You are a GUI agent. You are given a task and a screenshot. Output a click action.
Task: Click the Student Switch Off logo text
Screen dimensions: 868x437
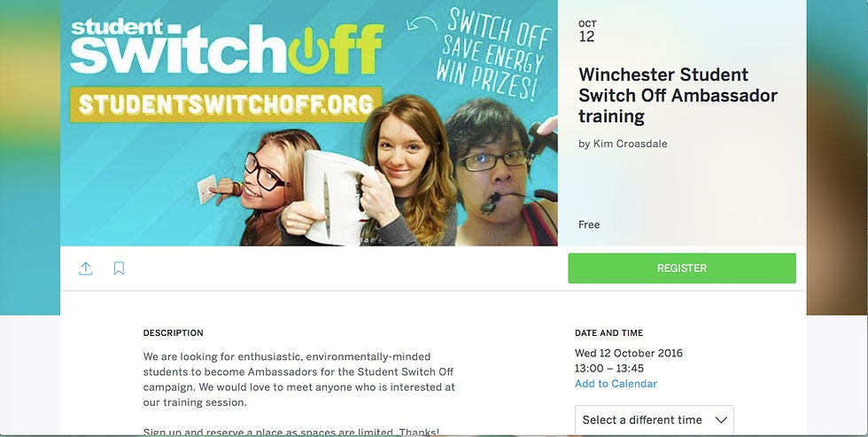227,46
